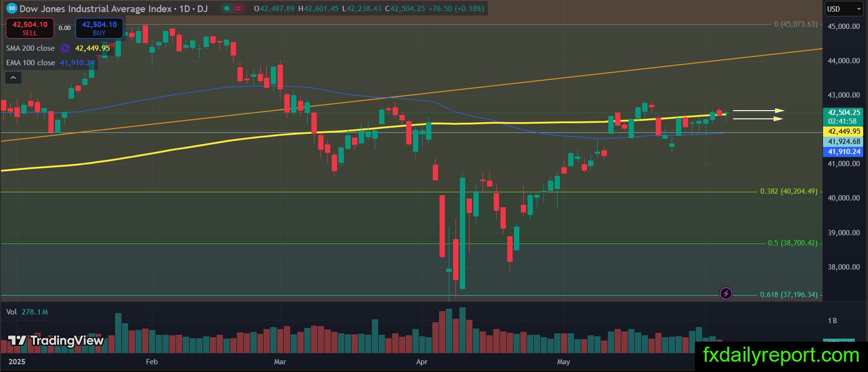
Task: Click the yellow 42,449.95 price axis label
Action: pyautogui.click(x=844, y=131)
